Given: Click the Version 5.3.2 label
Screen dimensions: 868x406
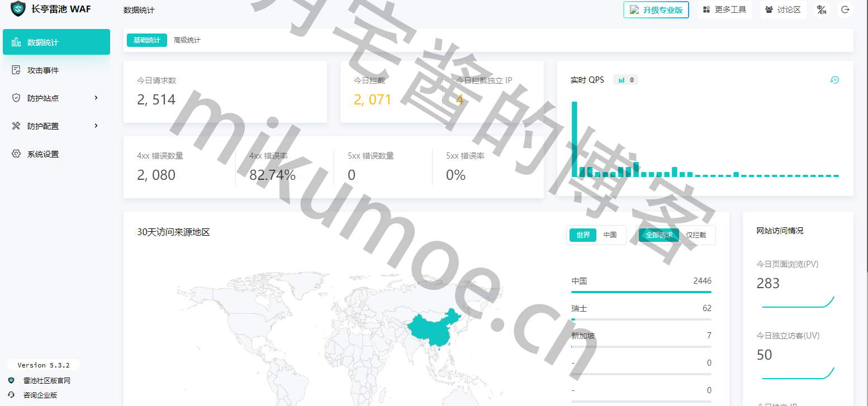Looking at the screenshot, I should click(44, 365).
